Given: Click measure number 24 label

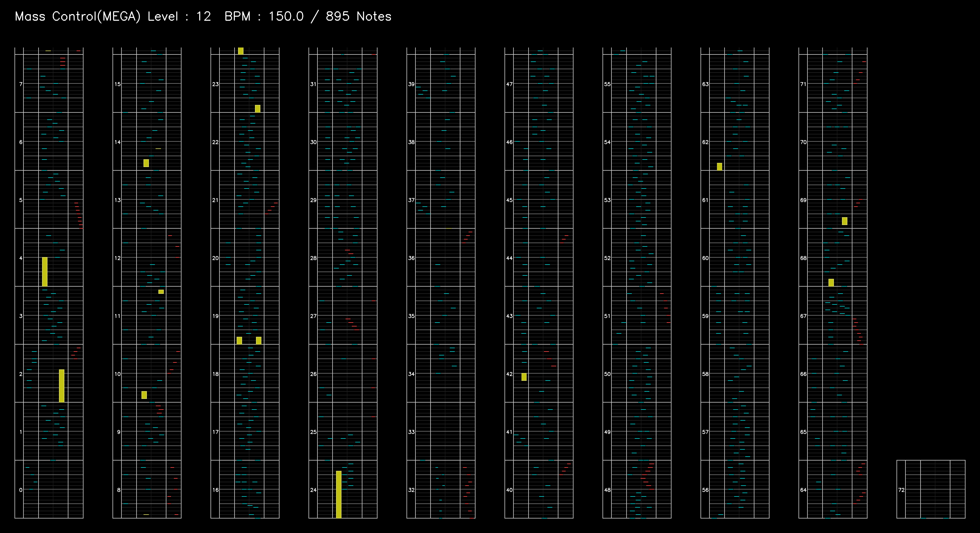Looking at the screenshot, I should [314, 490].
